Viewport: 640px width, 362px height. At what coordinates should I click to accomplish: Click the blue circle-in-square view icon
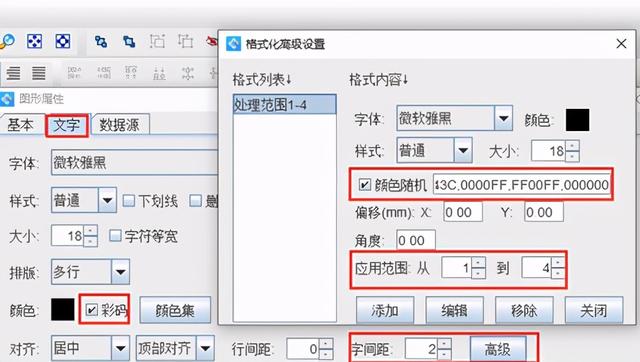click(62, 41)
